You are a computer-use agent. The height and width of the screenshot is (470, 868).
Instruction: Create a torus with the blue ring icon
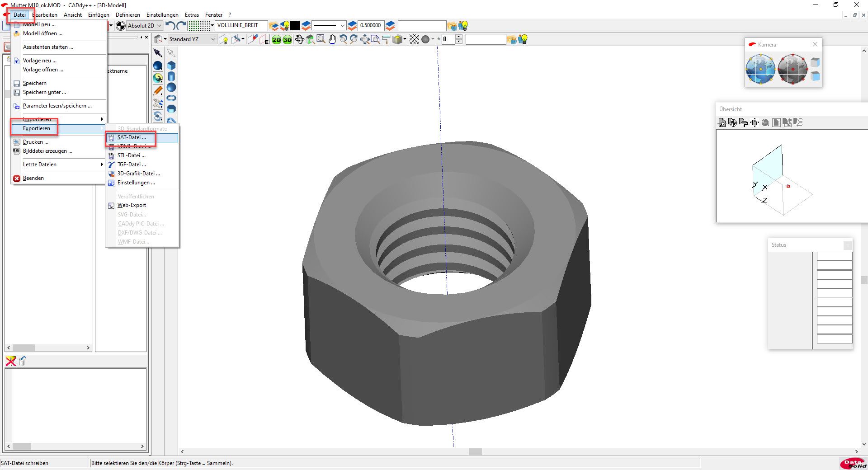coord(171,98)
